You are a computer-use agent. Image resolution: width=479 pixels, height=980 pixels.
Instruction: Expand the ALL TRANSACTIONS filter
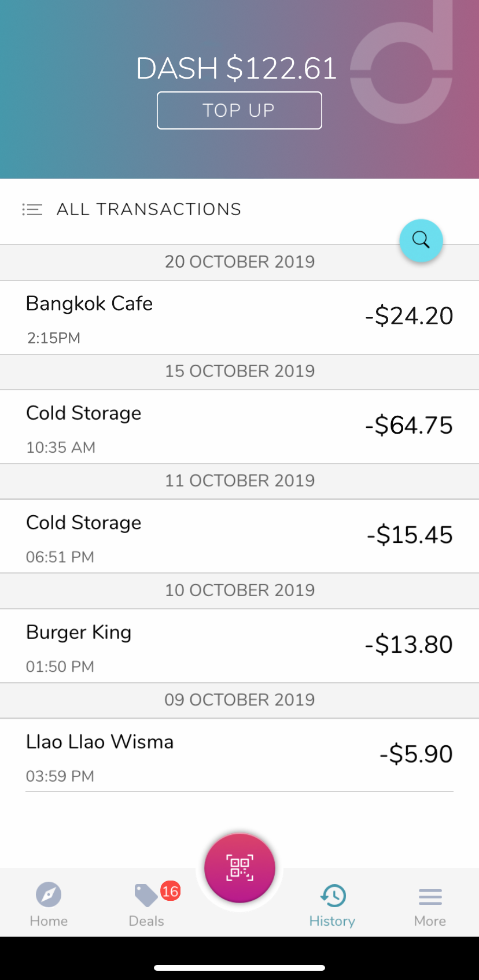click(x=149, y=209)
